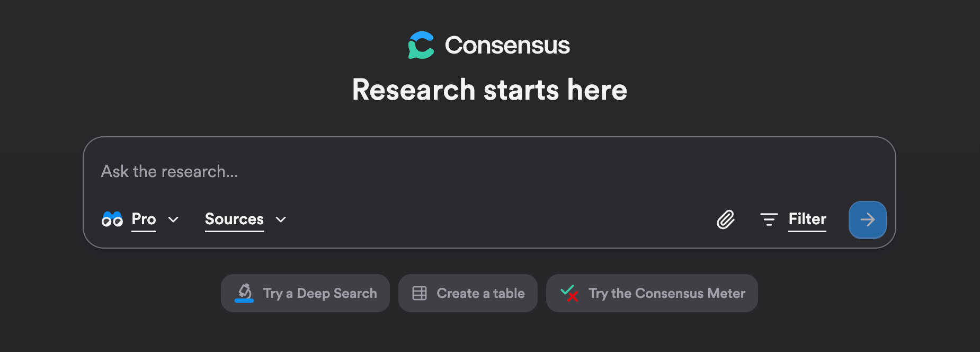Image resolution: width=980 pixels, height=352 pixels.
Task: Attach a file with the paperclip icon
Action: pos(726,219)
